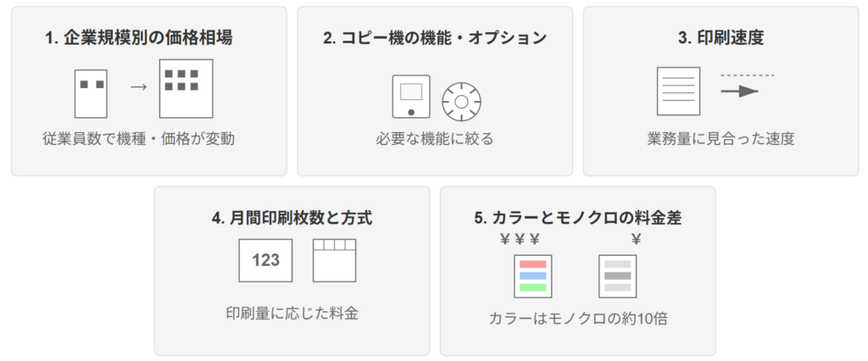Click the 123 counter box icon
This screenshot has width=868, height=361.
tap(265, 260)
